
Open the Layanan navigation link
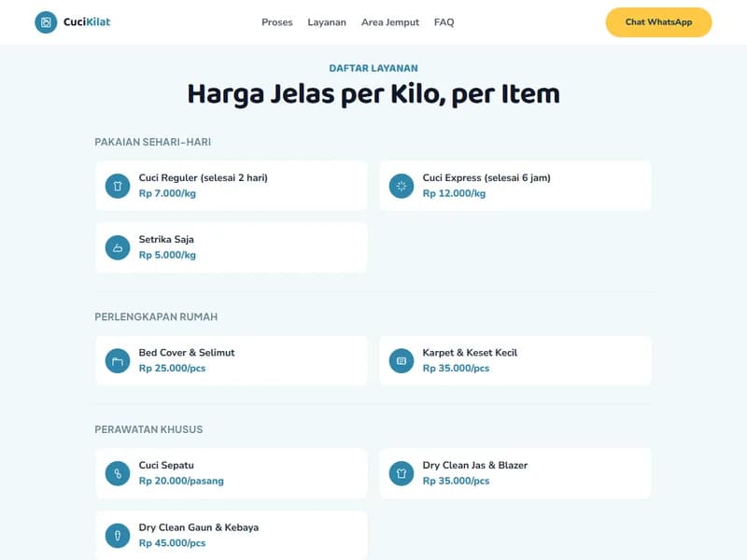click(x=327, y=22)
